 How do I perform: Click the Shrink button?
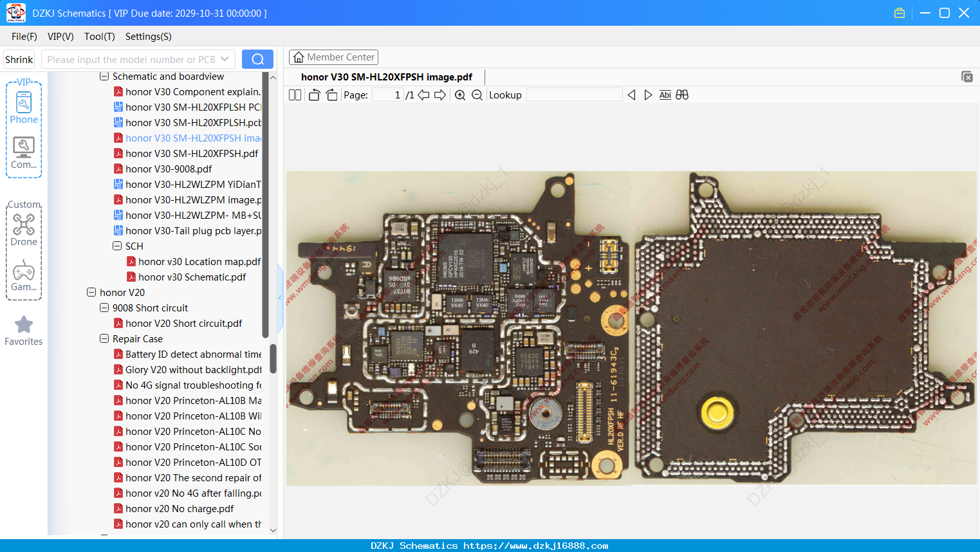19,59
